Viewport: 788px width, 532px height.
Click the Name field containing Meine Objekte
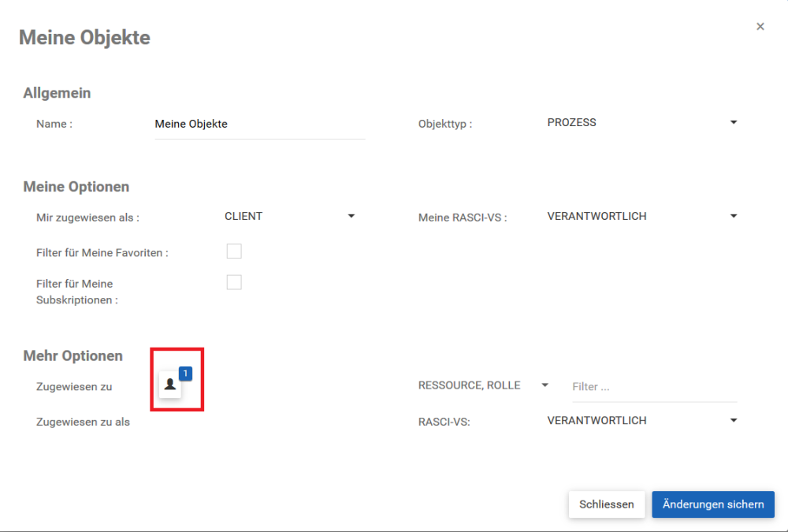click(260, 125)
